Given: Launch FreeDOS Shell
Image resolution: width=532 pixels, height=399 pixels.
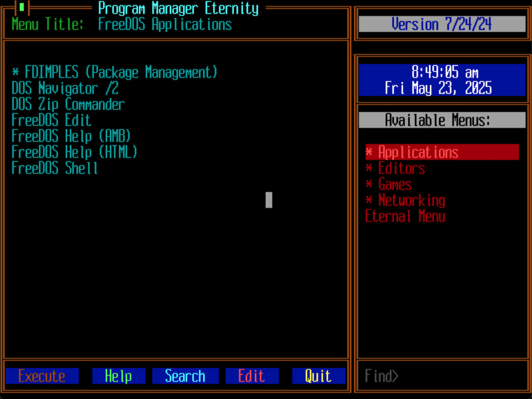Looking at the screenshot, I should [55, 168].
